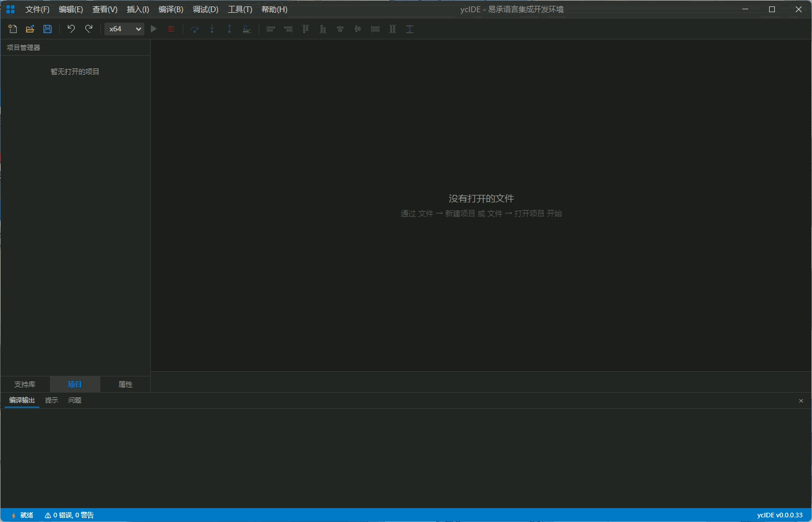
Task: Click the step over debug icon
Action: pyautogui.click(x=195, y=29)
